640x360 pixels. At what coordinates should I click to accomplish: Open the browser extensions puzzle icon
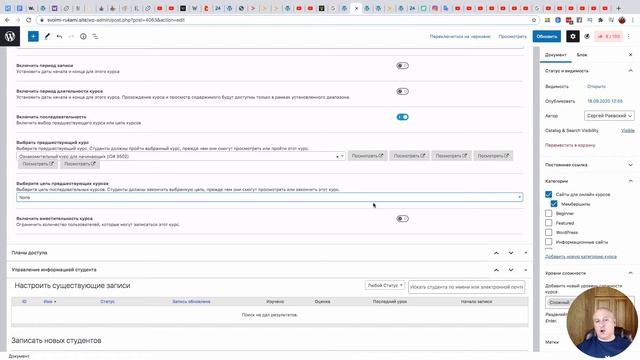click(x=600, y=20)
